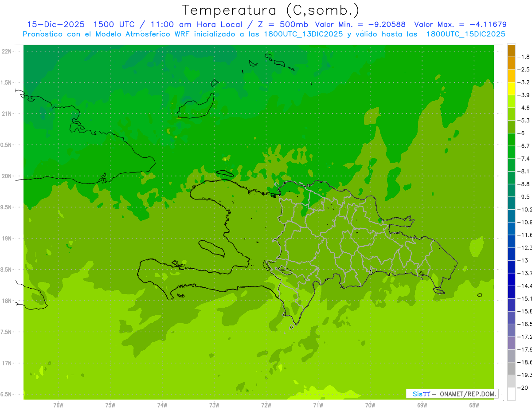Click the 'ONAMET/REP.DOM.' credit label
Viewport: 532px width, 411px height.
click(467, 394)
